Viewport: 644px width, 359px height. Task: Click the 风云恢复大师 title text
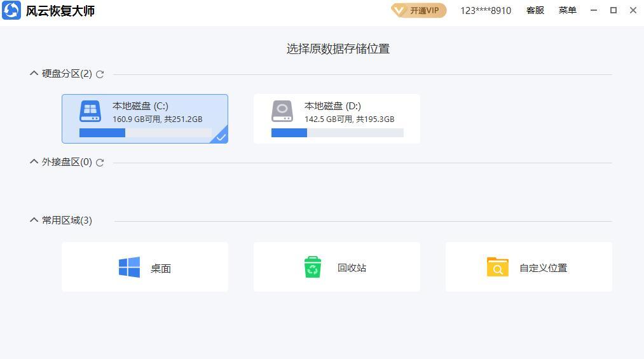[x=60, y=11]
